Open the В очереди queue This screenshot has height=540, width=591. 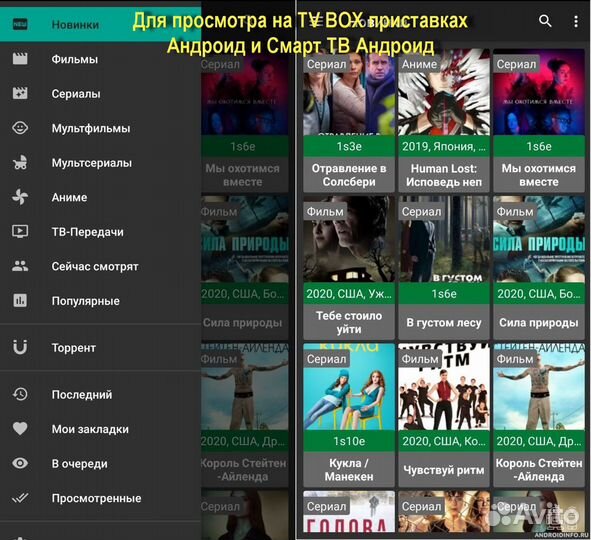100,464
